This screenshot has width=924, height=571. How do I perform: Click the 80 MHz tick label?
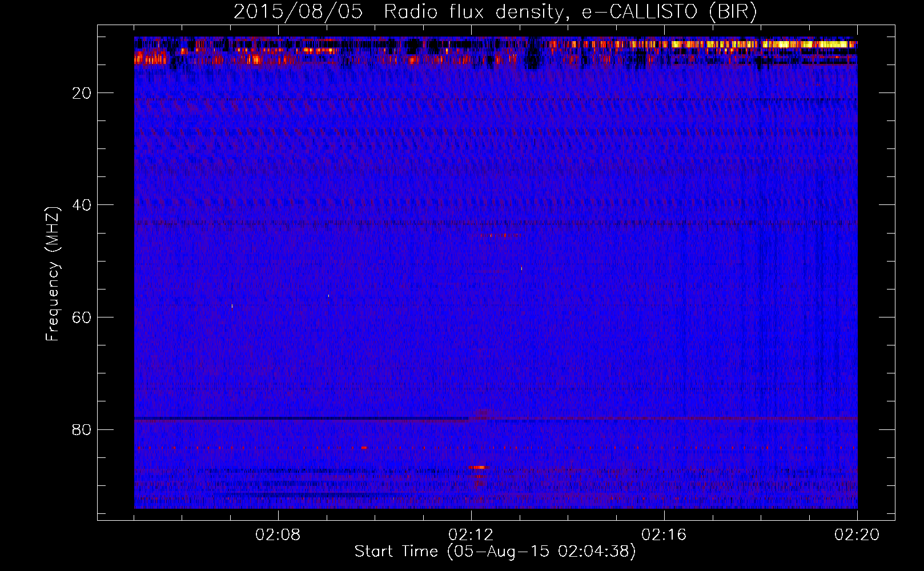[82, 429]
